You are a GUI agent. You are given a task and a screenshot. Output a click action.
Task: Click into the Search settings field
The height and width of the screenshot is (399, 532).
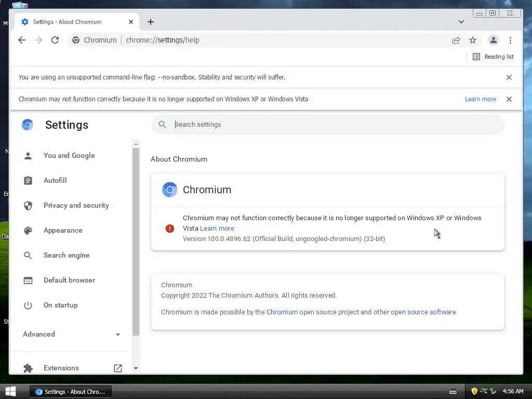click(328, 125)
